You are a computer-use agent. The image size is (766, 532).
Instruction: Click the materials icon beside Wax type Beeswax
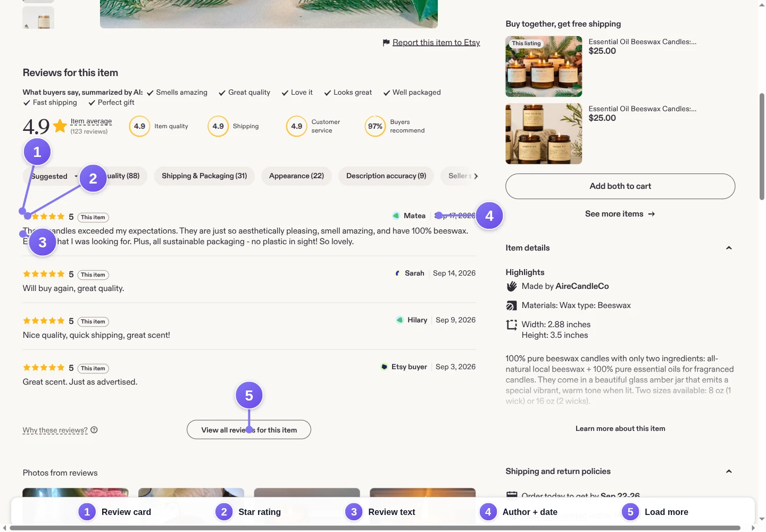click(512, 305)
